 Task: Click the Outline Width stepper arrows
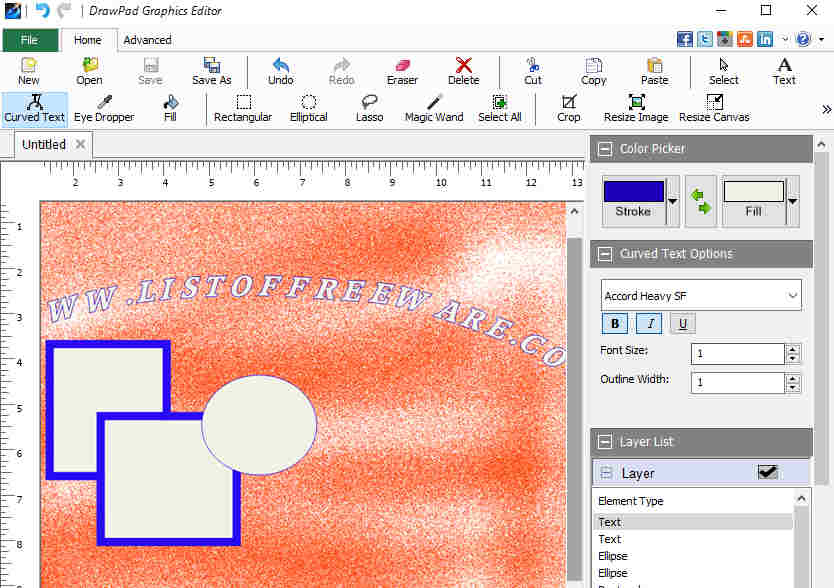click(793, 382)
